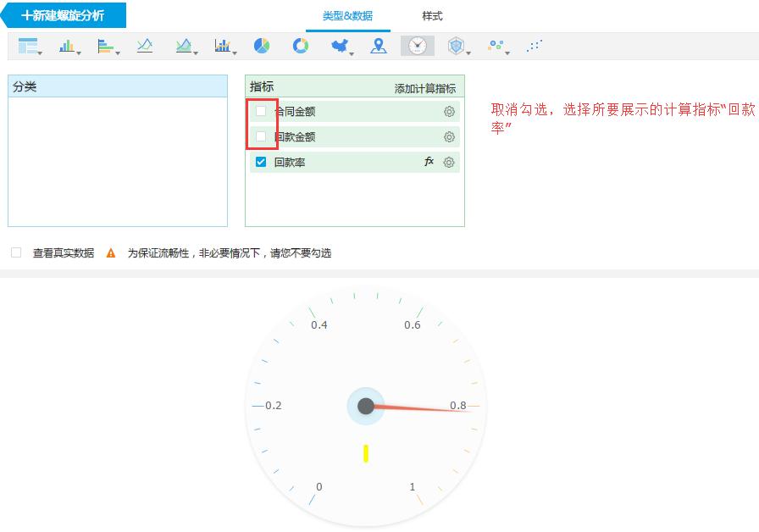Choose the area chart icon

point(185,46)
